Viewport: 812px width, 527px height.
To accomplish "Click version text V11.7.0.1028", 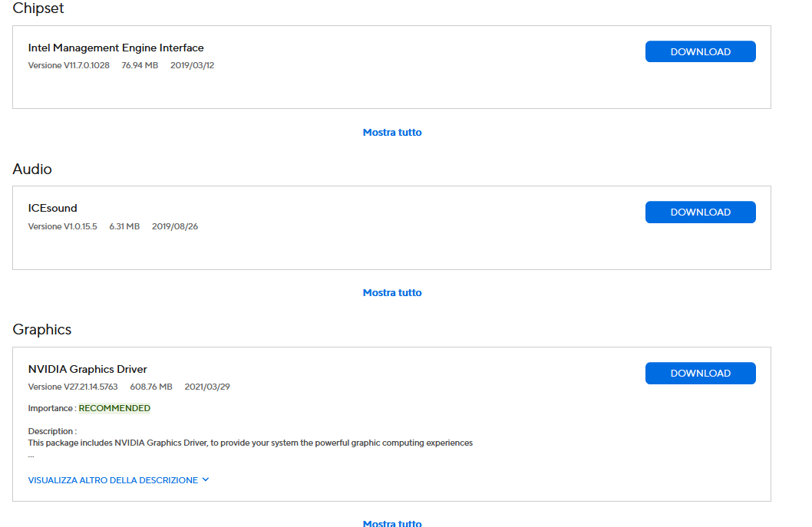I will pyautogui.click(x=87, y=65).
